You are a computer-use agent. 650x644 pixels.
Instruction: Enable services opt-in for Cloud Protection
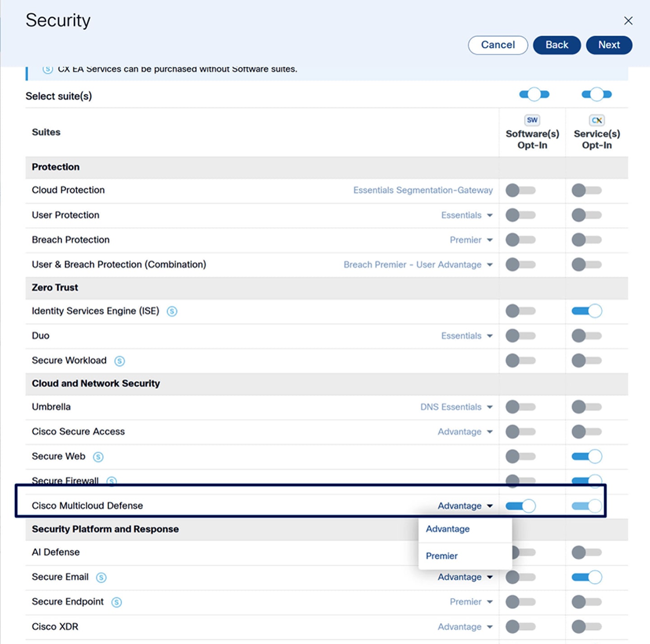point(586,190)
